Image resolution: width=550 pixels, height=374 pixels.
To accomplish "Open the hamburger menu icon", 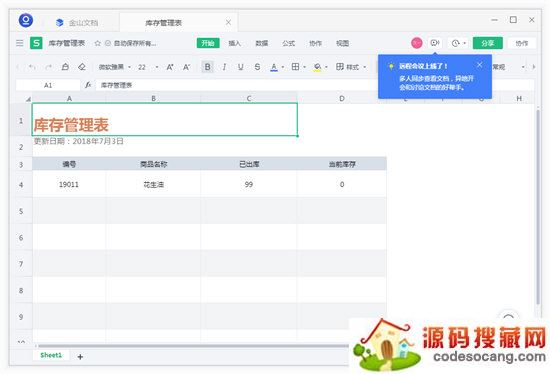I will pyautogui.click(x=20, y=43).
